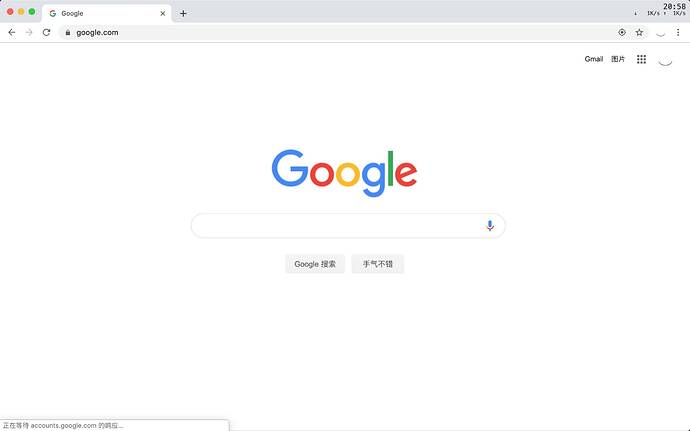Reload the page with the refresh icon
Viewport: 690px width, 431px height.
(46, 33)
